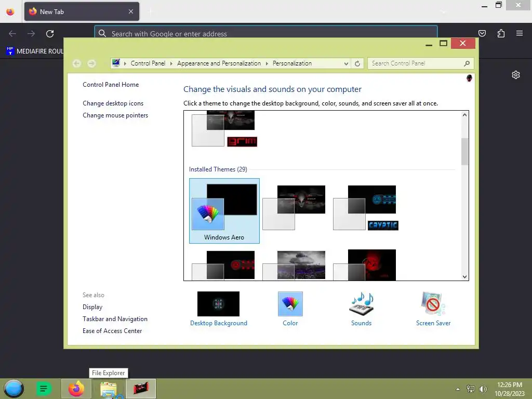This screenshot has width=532, height=399.
Task: Click the Installed Themes (29) heading
Action: [218, 169]
